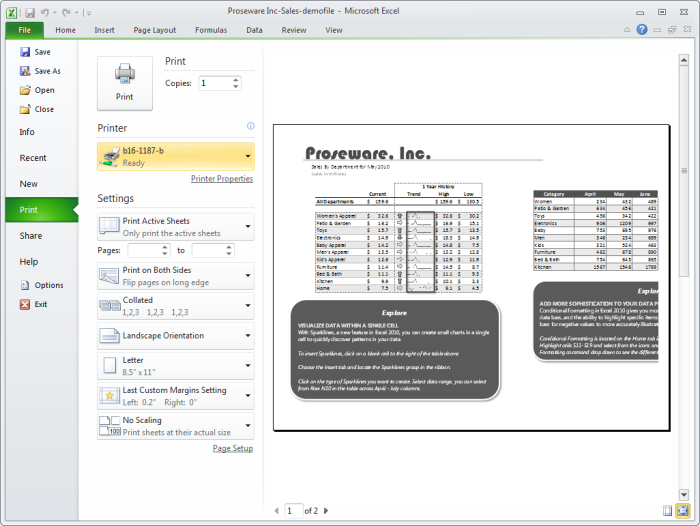Click Save in the Backstage sidebar

[x=35, y=52]
